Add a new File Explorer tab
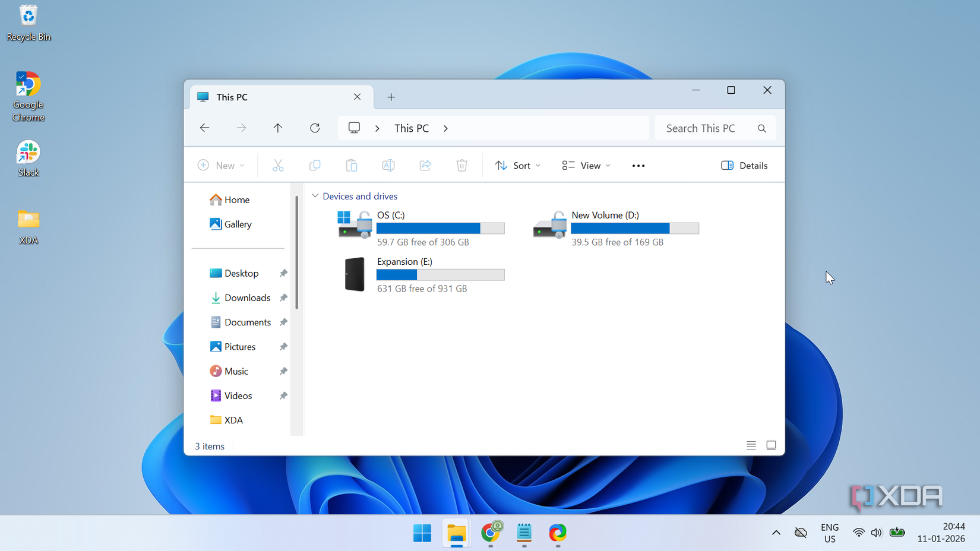The image size is (980, 551). [391, 97]
